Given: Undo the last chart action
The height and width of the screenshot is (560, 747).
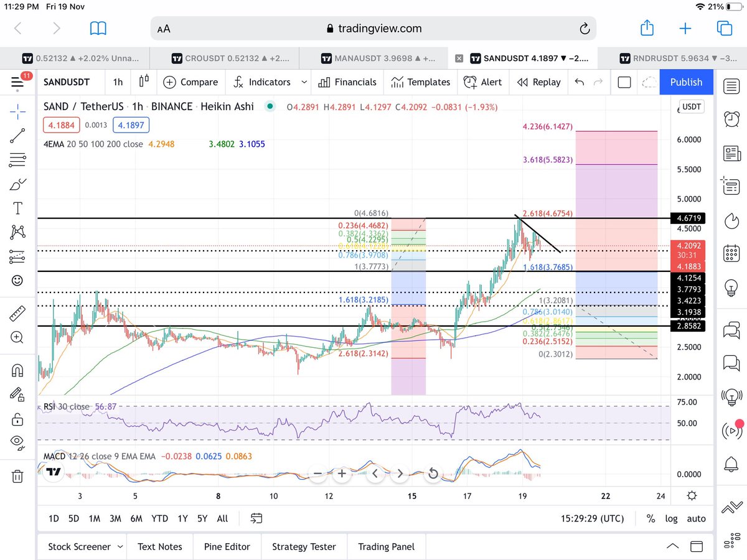Looking at the screenshot, I should [580, 82].
